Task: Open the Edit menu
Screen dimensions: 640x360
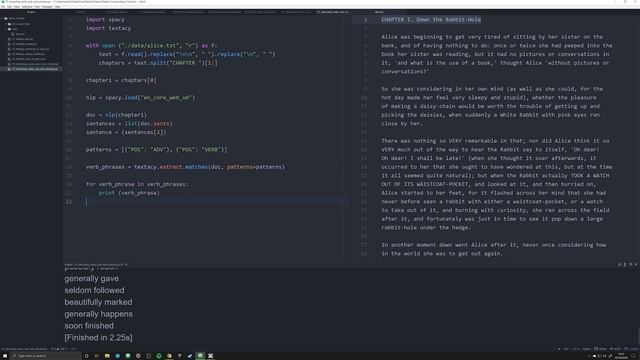Action: (x=9, y=7)
